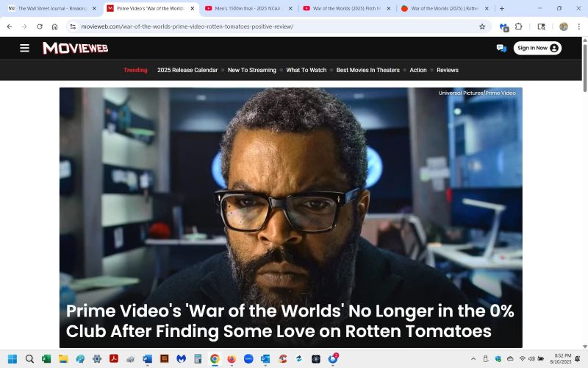588x368 pixels.
Task: Open Outlook from the taskbar
Action: (265, 359)
